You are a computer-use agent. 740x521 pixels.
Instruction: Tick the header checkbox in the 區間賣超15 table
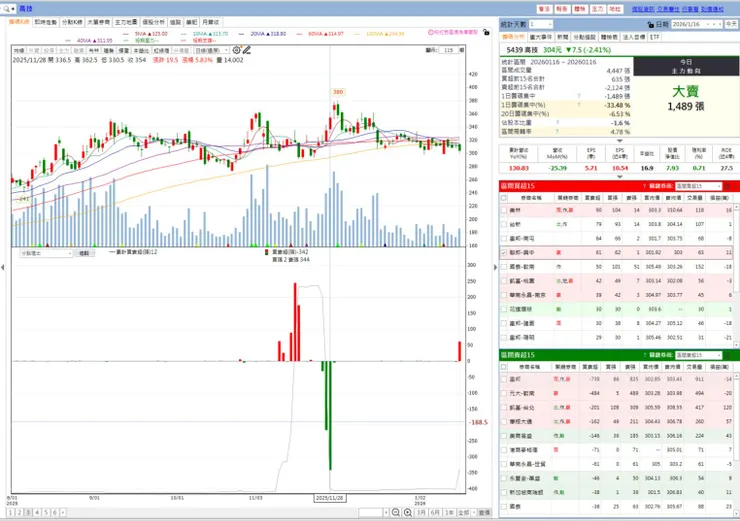click(x=504, y=367)
